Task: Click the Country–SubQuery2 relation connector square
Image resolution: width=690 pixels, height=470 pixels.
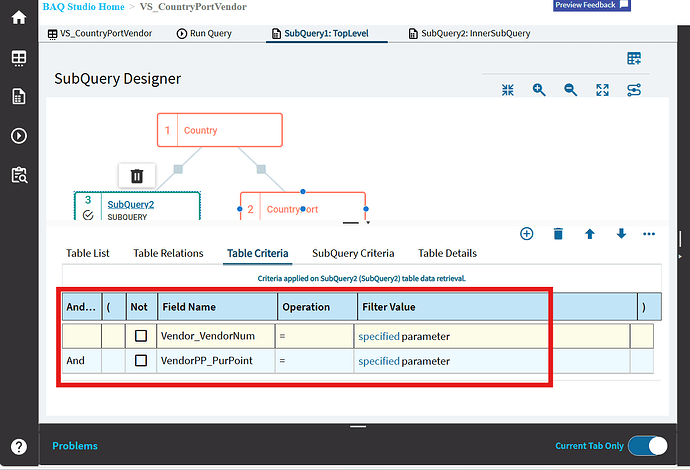Action: click(178, 169)
